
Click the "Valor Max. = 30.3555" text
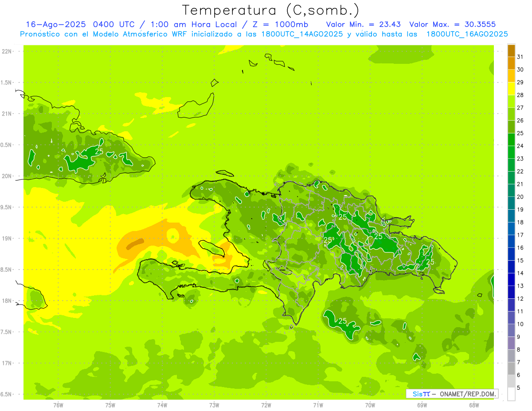click(453, 24)
